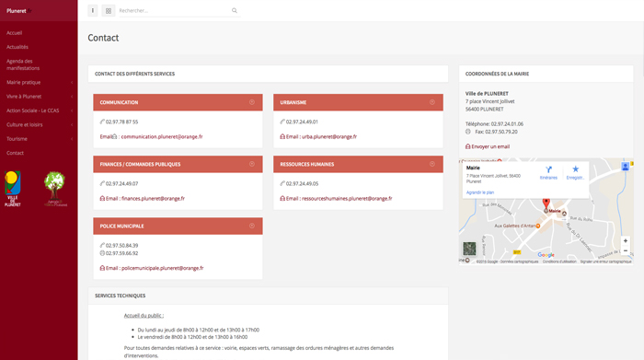Click the Google account icon on map
Image resolution: width=644 pixels, height=360 pixels.
pos(626,167)
